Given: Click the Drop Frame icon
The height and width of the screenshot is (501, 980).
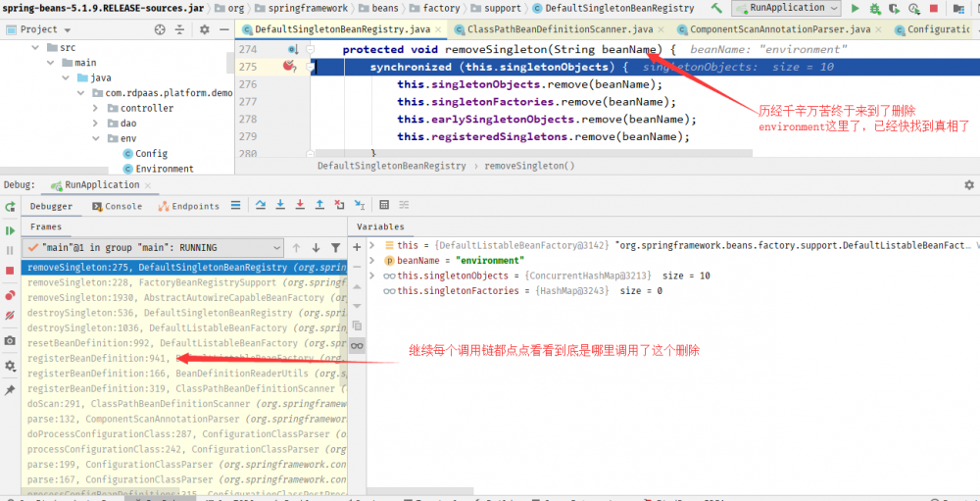Looking at the screenshot, I should pos(339,205).
